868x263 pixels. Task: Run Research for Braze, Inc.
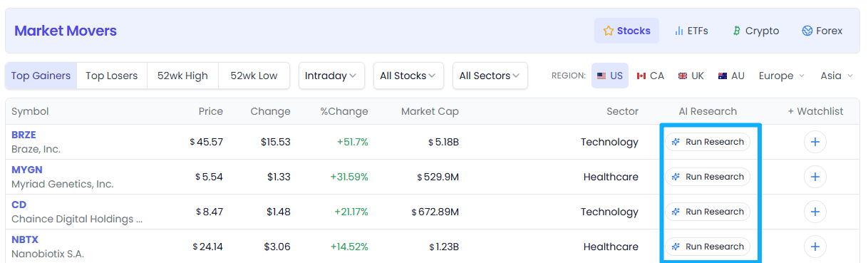tap(708, 142)
